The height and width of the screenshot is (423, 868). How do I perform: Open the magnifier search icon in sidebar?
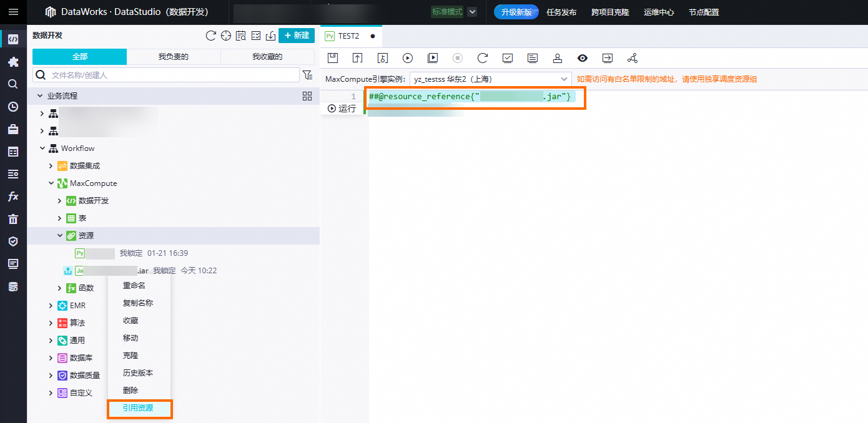13,84
